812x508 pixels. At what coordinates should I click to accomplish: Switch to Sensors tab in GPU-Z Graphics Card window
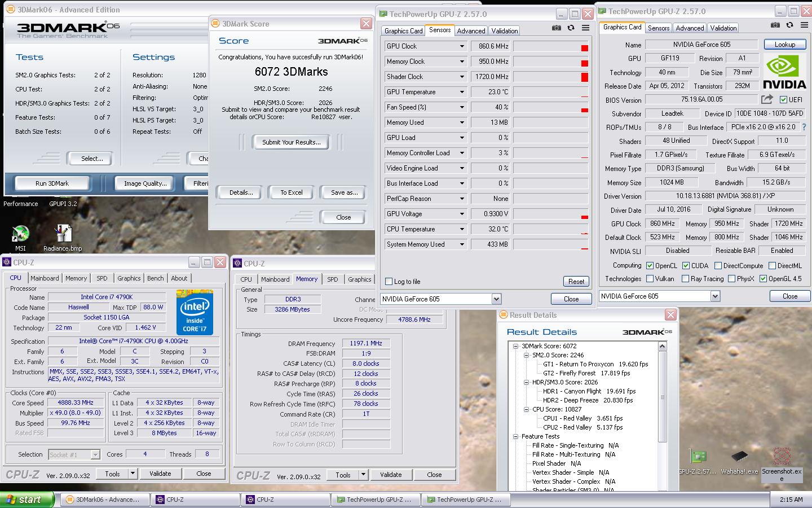point(659,28)
